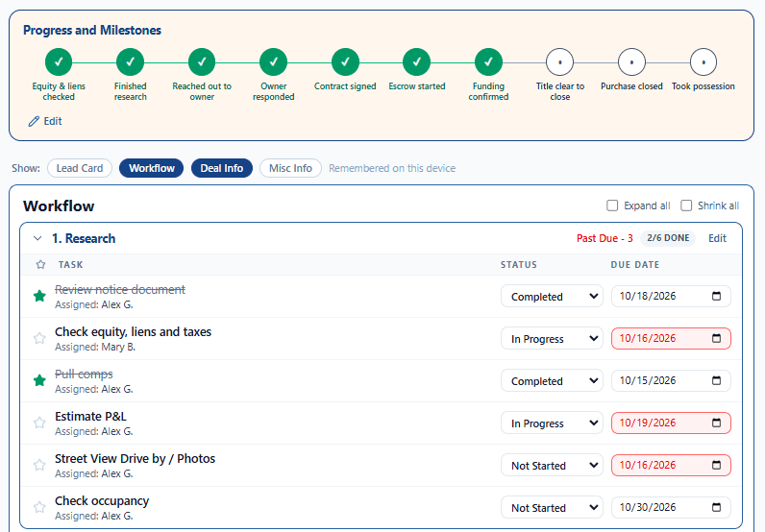Viewport: 765px width, 532px height.
Task: Star the Check equity, liens and taxes task
Action: (39, 338)
